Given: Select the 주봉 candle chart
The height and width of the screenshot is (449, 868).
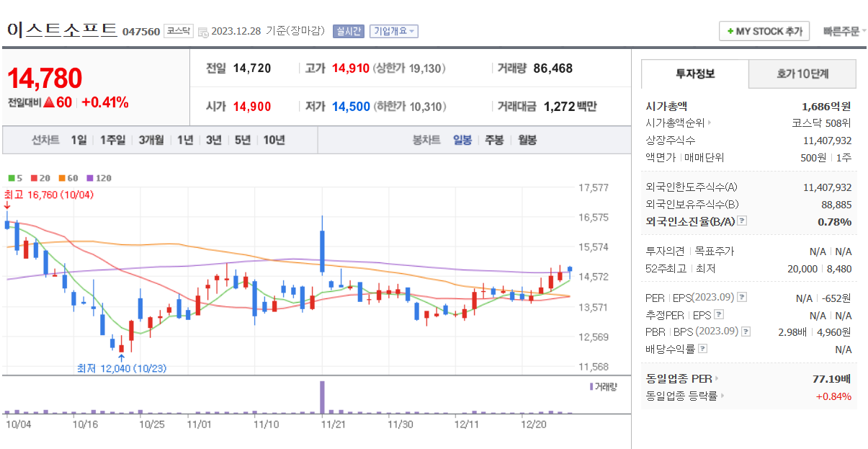Looking at the screenshot, I should tap(494, 141).
